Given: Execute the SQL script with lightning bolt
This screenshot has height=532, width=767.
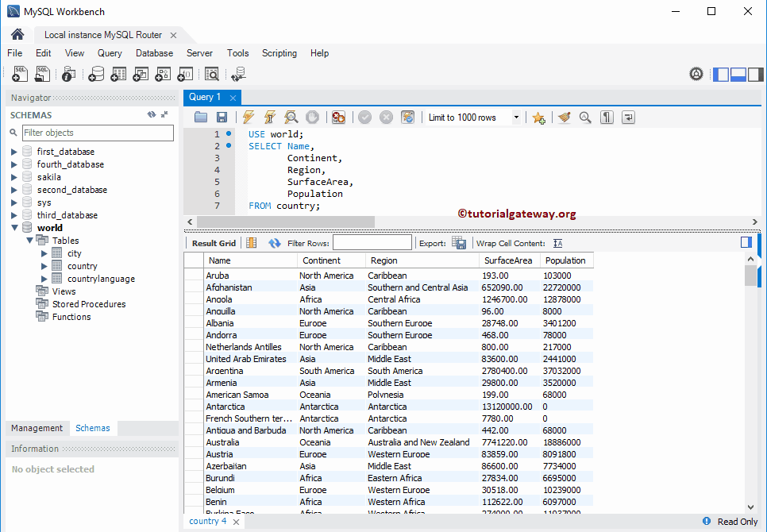Looking at the screenshot, I should pos(249,118).
